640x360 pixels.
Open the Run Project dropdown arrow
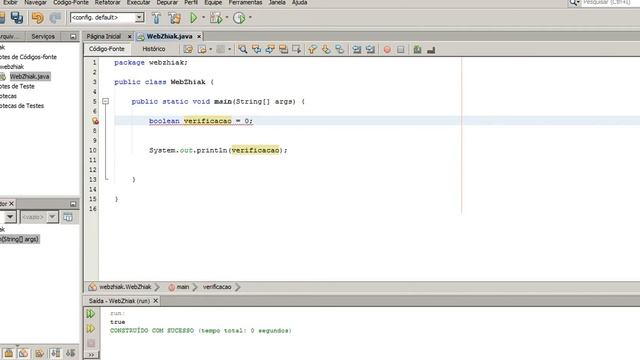[203, 18]
